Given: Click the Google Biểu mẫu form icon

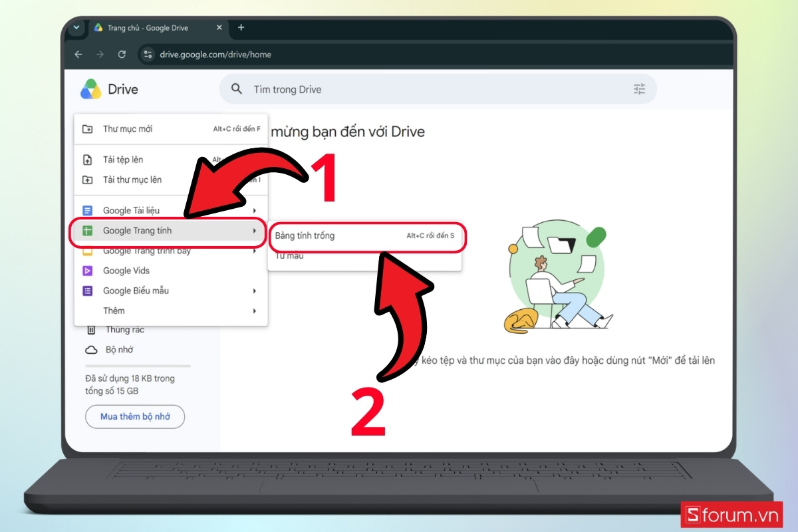Looking at the screenshot, I should pos(87,291).
